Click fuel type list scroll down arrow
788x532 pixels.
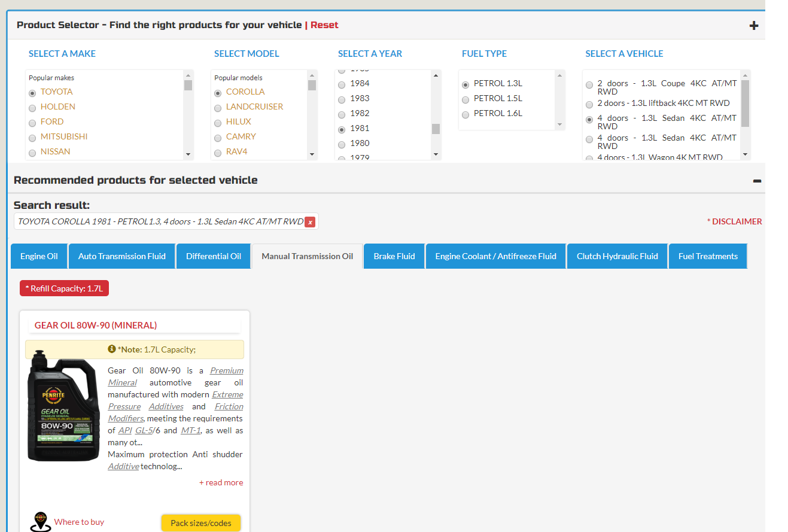coord(560,124)
